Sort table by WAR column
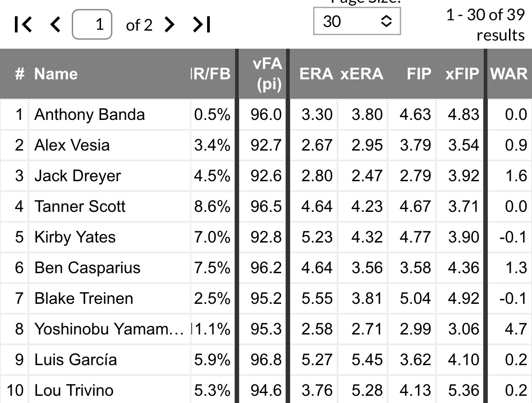The image size is (532, 403). (x=509, y=74)
